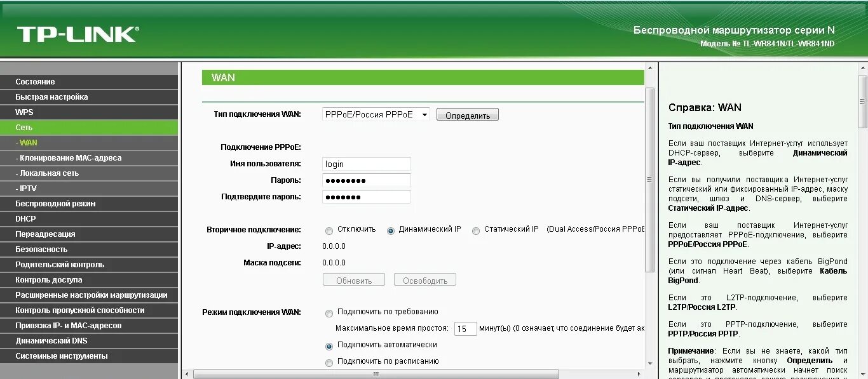Open the Динамический DNS section

click(89, 341)
